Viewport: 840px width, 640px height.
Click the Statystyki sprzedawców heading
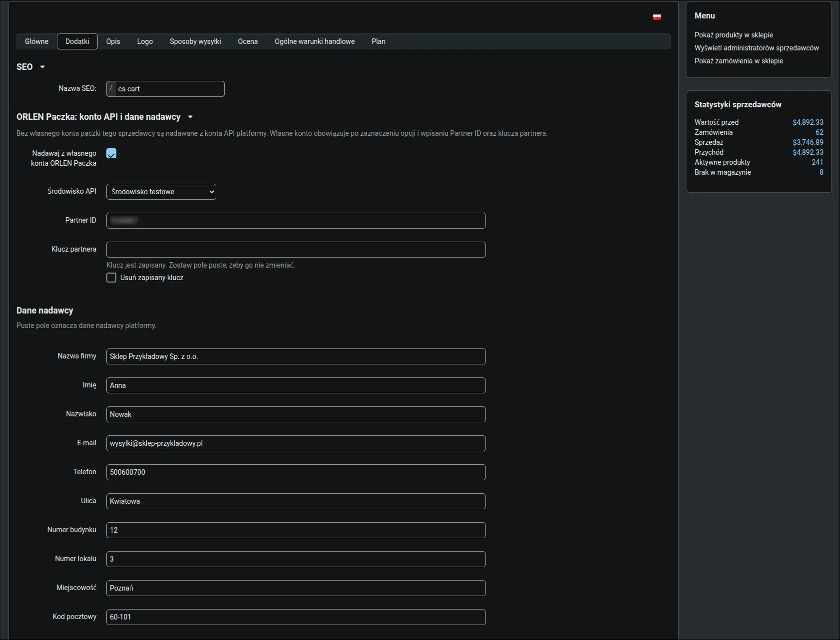[738, 105]
